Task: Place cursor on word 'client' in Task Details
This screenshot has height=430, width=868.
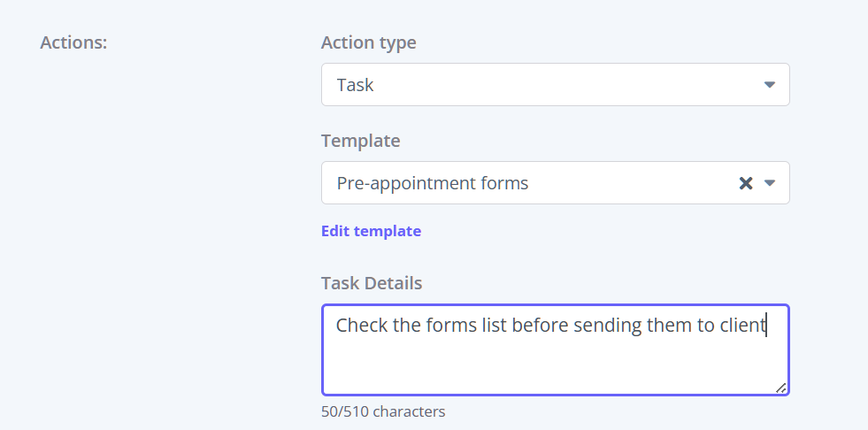Action: click(x=742, y=326)
